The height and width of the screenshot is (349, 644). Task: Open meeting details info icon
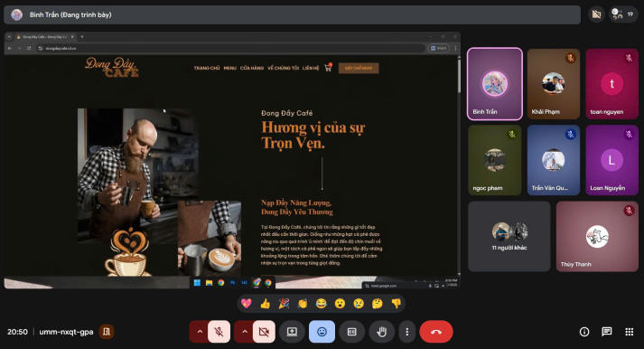(584, 332)
